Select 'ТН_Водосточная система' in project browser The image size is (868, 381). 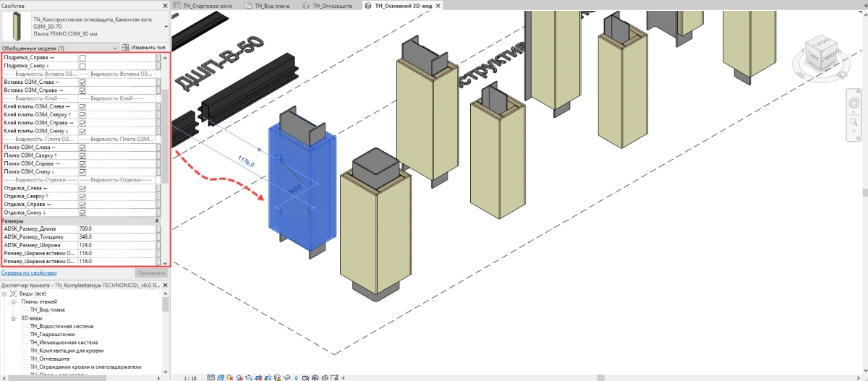[x=61, y=326]
